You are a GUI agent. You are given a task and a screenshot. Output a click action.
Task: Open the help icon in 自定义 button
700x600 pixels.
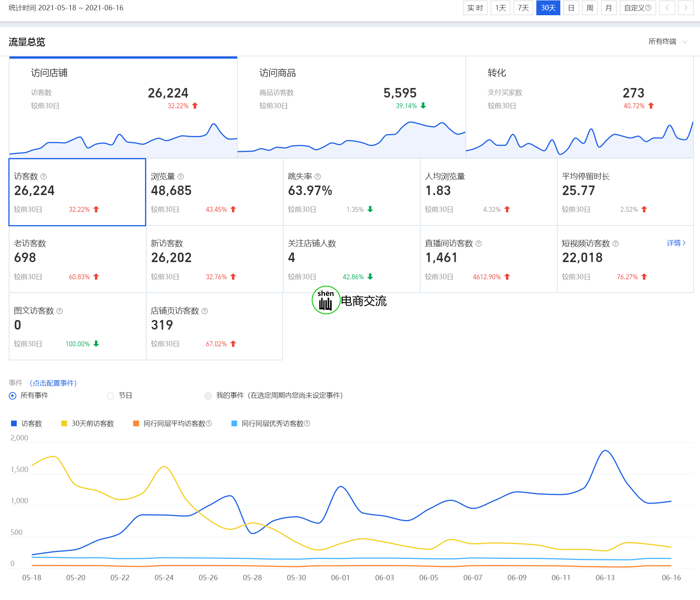pos(649,8)
